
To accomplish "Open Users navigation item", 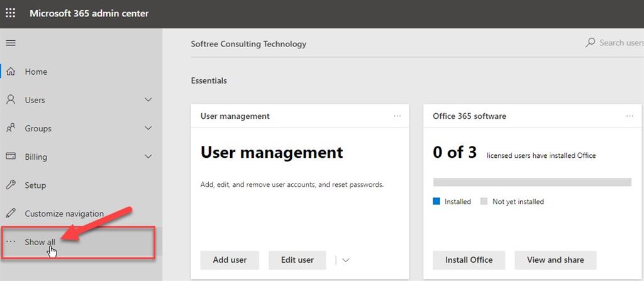I will click(x=81, y=100).
